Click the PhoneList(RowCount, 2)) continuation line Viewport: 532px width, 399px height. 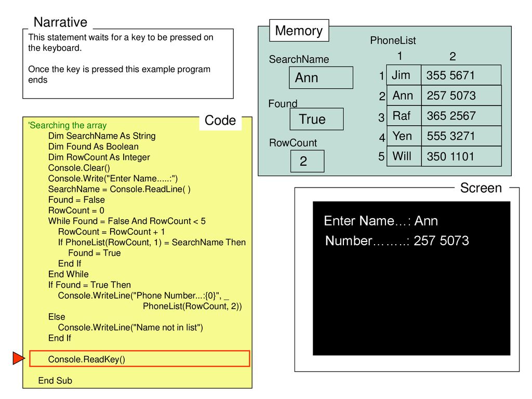(192, 306)
